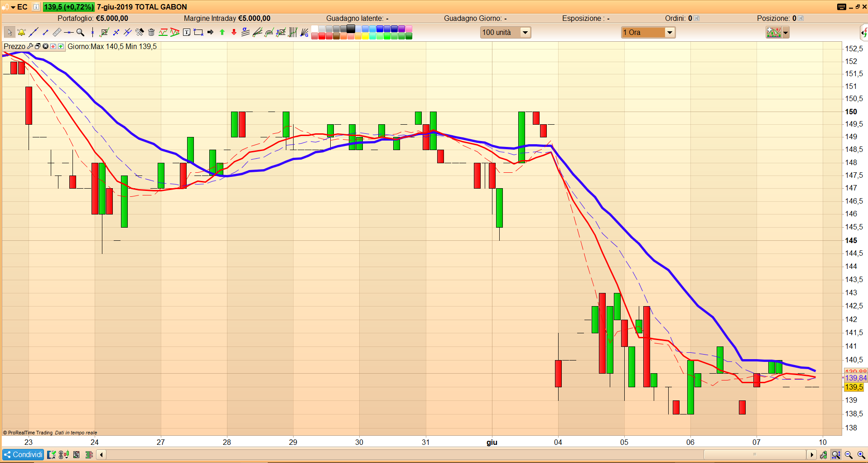Click the Prezzo red down arrow icon
Image resolution: width=868 pixels, height=463 pixels.
pyautogui.click(x=53, y=46)
